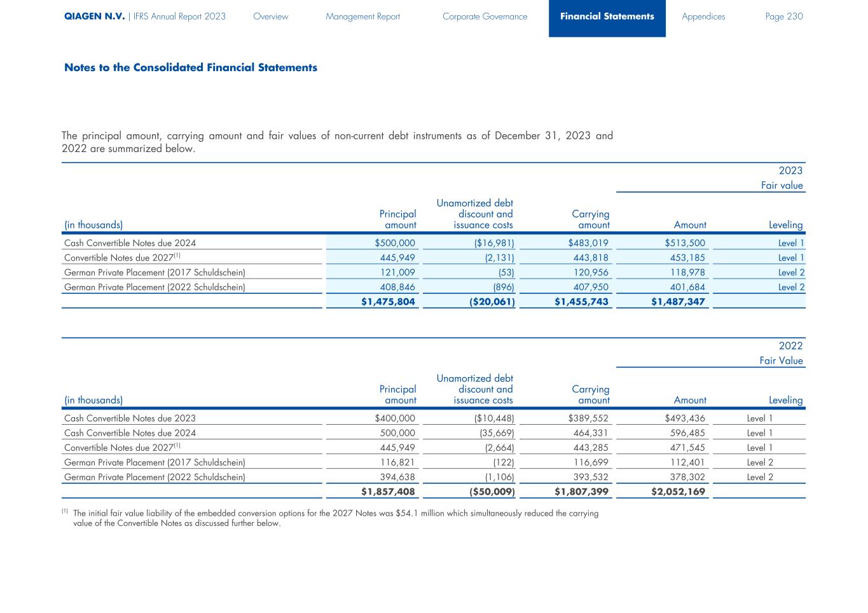Select the Cash Convertible Notes due 2023 row
The image size is (868, 613).
point(130,418)
